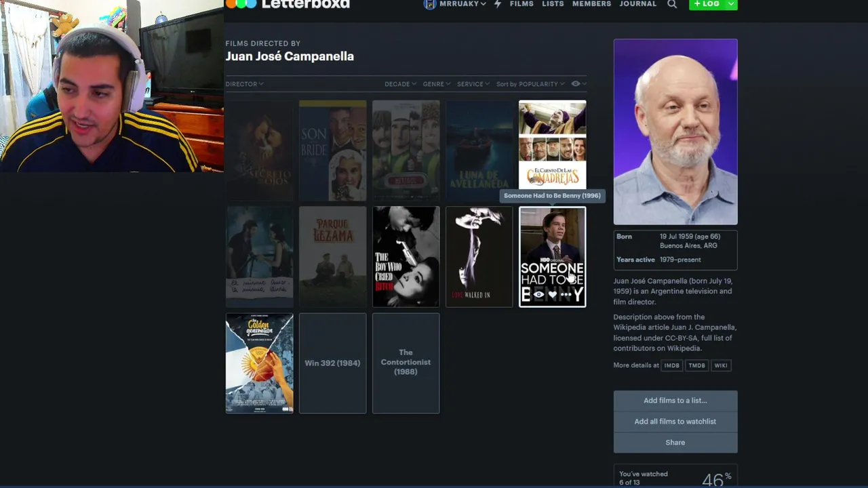Image resolution: width=868 pixels, height=488 pixels.
Task: Open the couple-on-street film poster
Action: coord(260,257)
